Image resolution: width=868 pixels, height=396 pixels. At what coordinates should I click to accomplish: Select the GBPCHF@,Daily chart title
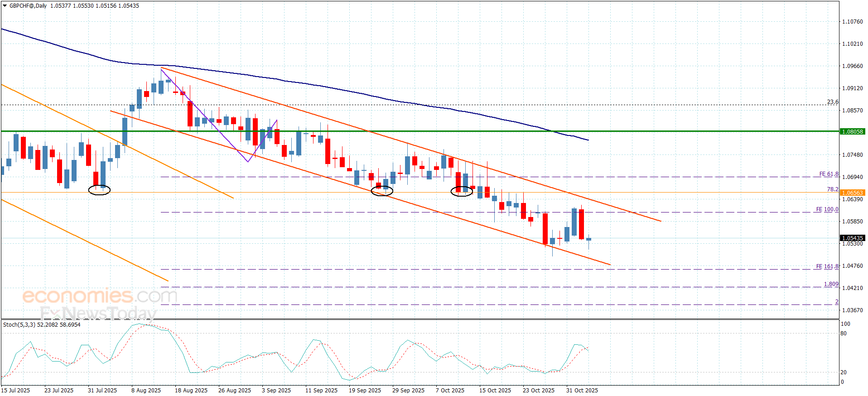tap(28, 6)
